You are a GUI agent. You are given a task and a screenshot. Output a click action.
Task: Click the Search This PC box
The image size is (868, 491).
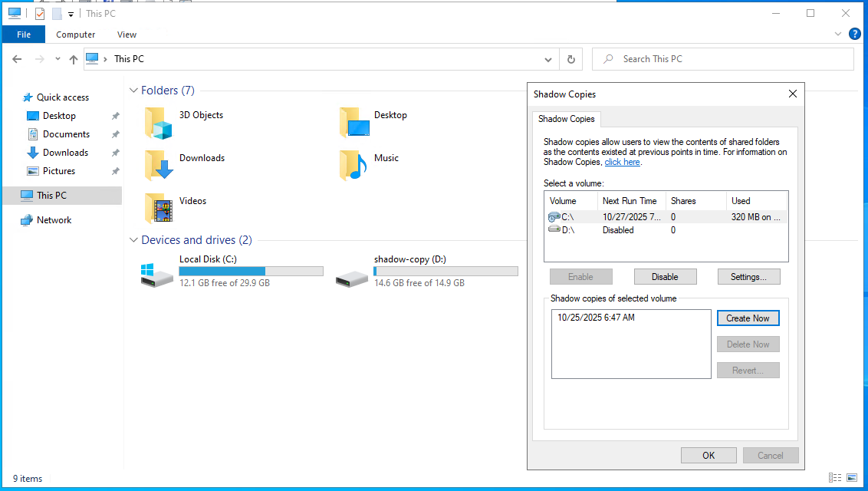point(723,59)
